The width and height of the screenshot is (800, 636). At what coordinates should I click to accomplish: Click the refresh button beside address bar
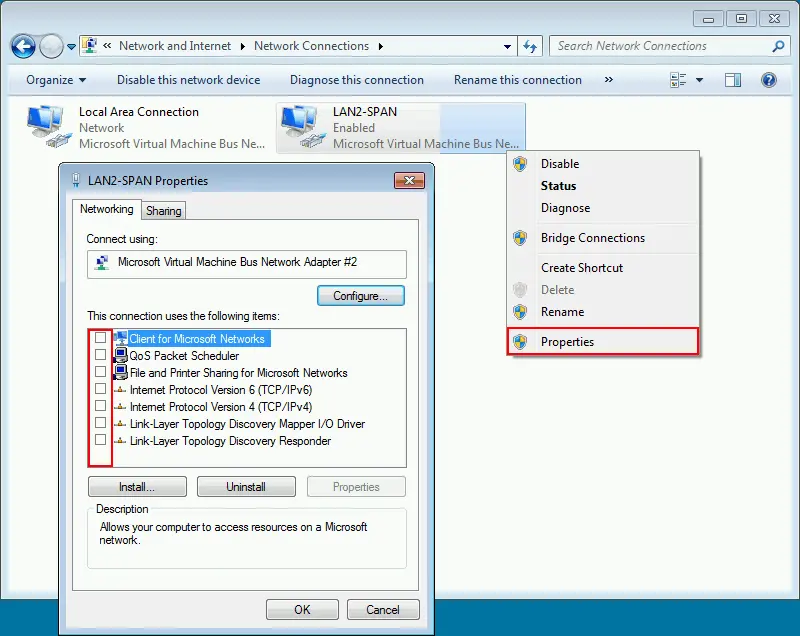tap(530, 47)
